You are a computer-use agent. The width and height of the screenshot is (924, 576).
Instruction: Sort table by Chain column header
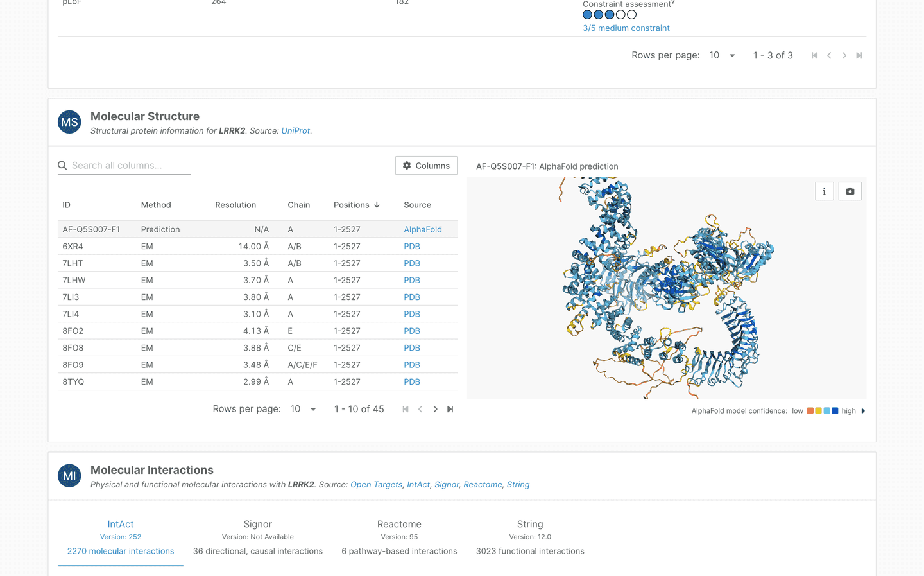pyautogui.click(x=298, y=205)
